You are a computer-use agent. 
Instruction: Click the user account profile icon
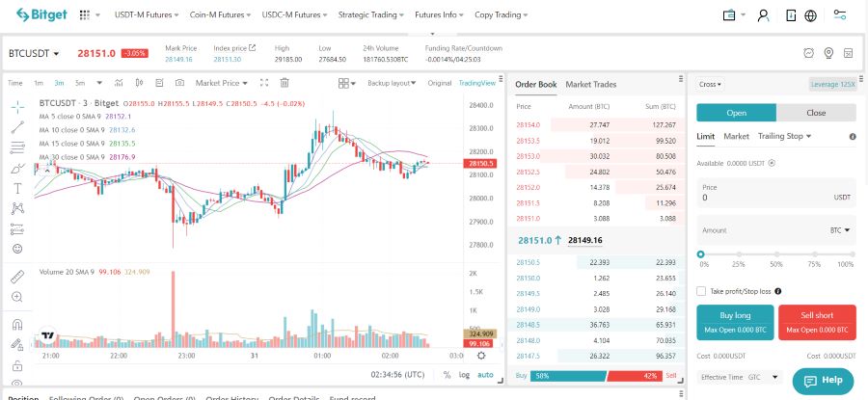[764, 15]
